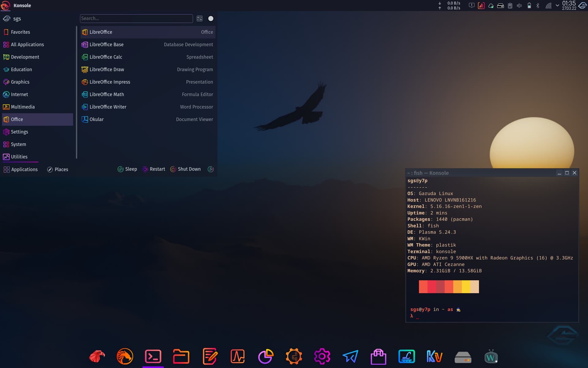The height and width of the screenshot is (368, 588).
Task: Toggle the pin circle beside the search field
Action: click(x=211, y=18)
